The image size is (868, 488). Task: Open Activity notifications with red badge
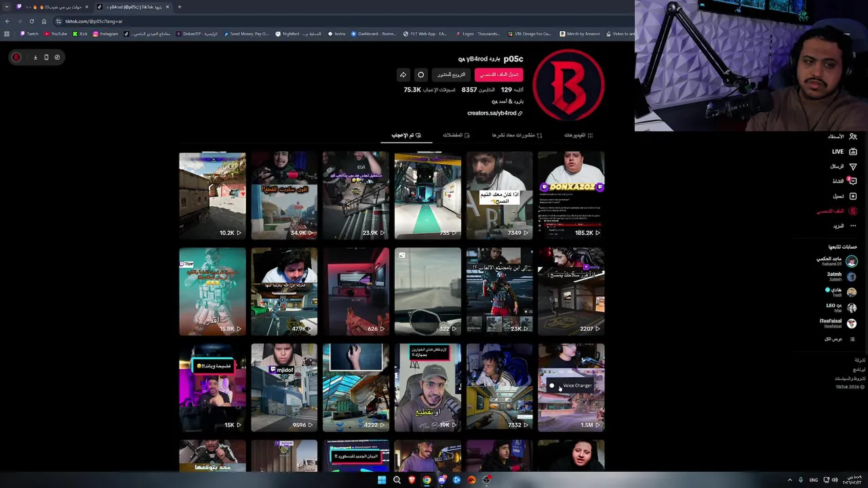click(x=844, y=181)
